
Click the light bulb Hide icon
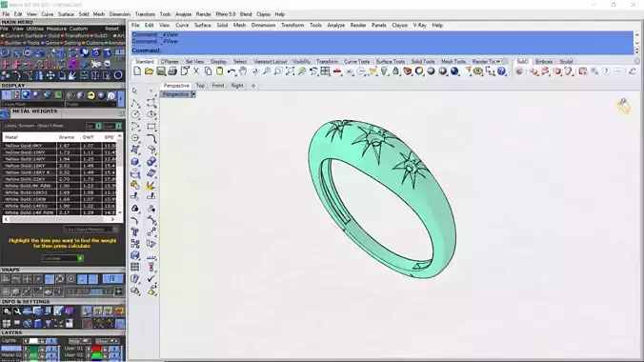384,71
